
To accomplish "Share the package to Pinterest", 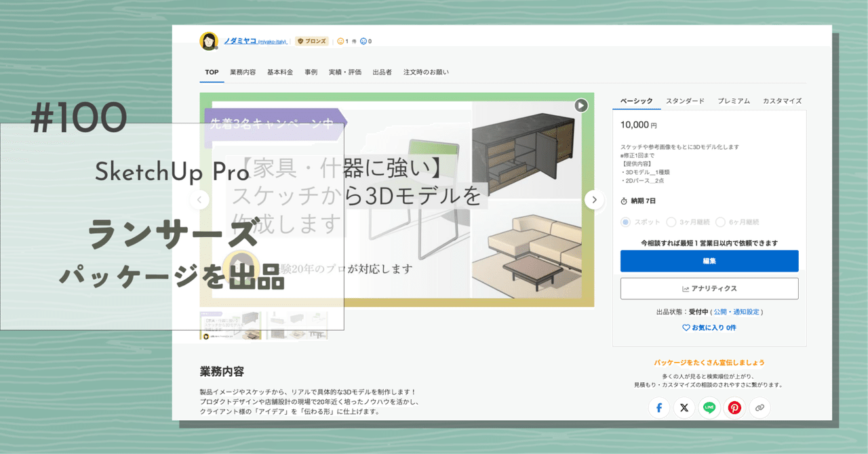I will pos(734,407).
